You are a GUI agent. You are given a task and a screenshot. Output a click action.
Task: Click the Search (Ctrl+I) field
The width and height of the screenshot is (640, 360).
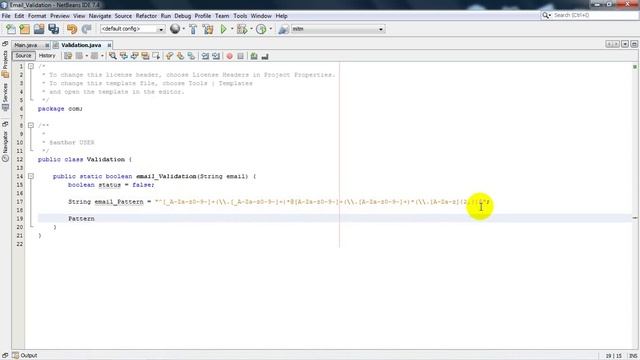589,15
